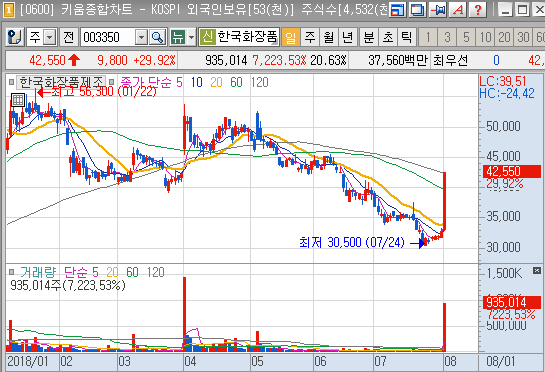Click the LC:39.51 indicator text

coord(503,81)
